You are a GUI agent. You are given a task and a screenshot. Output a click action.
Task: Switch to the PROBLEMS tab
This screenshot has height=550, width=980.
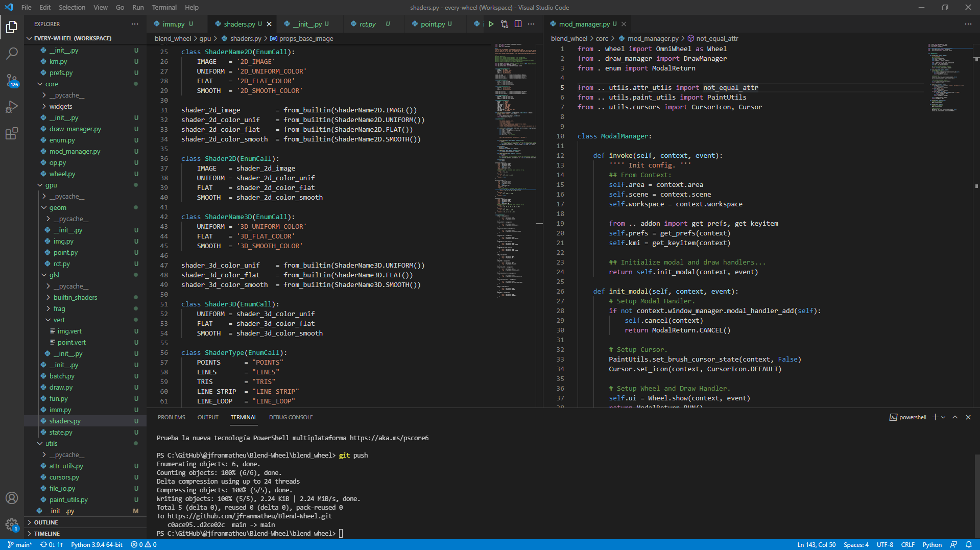(x=172, y=417)
